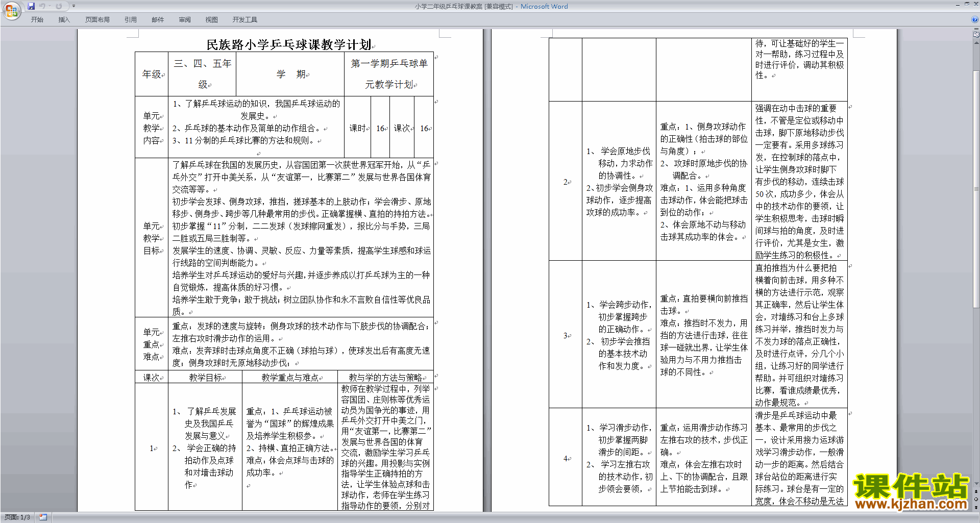Click the Redo icon in Quick Access
Image resolution: width=980 pixels, height=523 pixels.
click(59, 6)
